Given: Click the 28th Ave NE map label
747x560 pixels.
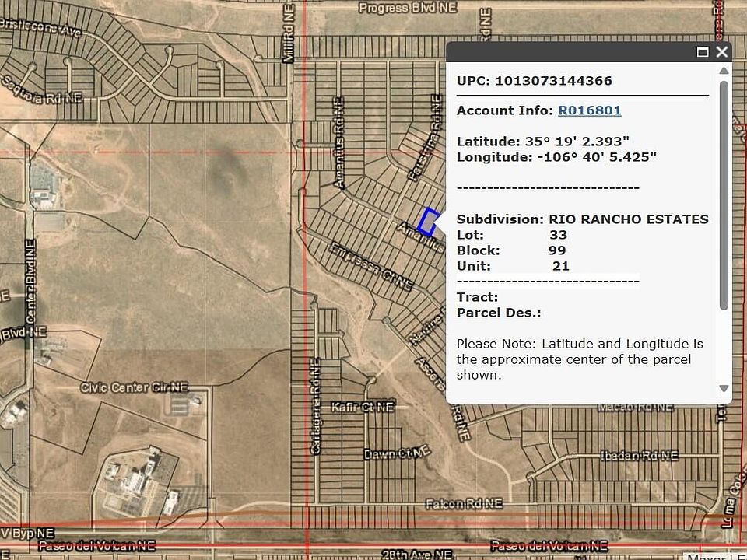Looking at the screenshot, I should pos(417,555).
